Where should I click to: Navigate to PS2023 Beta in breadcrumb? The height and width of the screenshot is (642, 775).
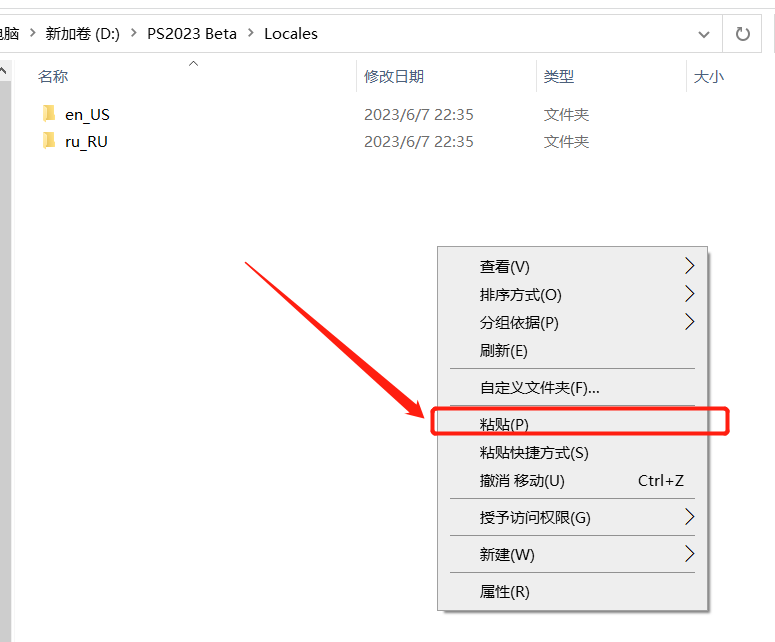coord(192,33)
